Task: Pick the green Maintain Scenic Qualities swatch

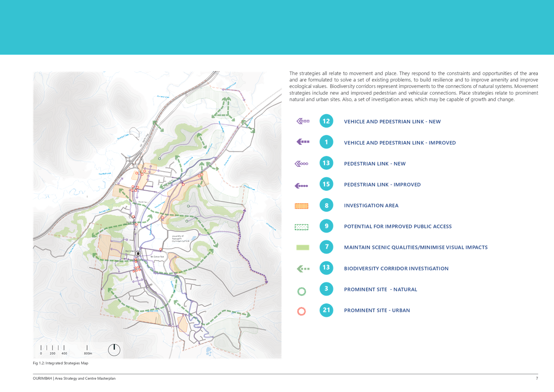Action: click(x=302, y=248)
